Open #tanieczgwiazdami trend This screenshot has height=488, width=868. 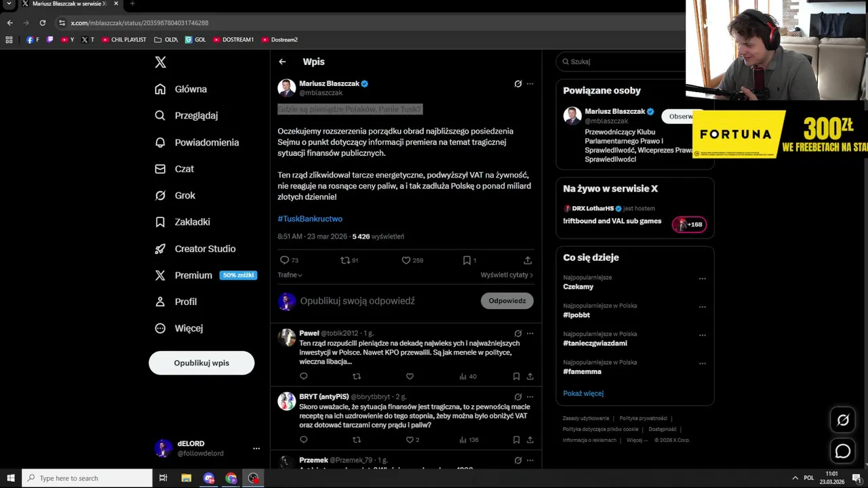[595, 344]
